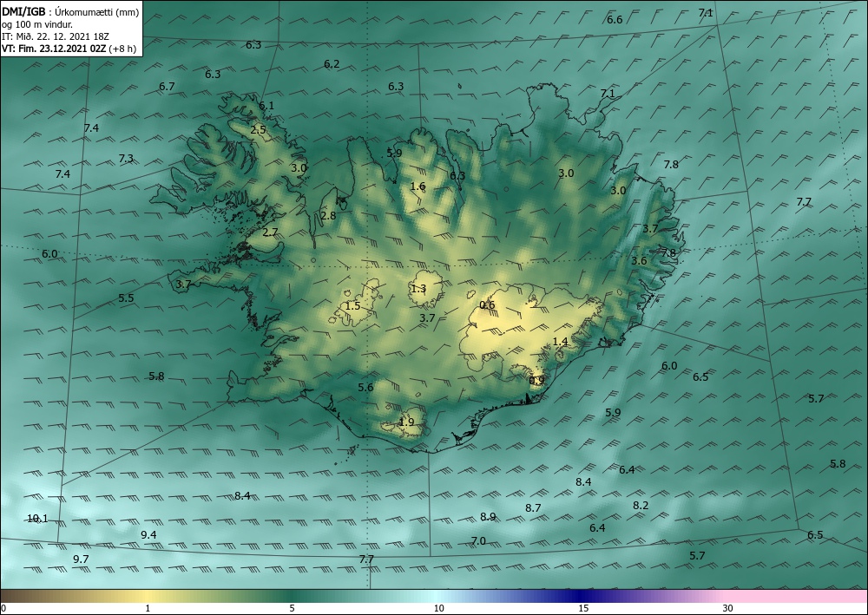Click the 8.2 value label
Screen dimensions: 868x615
pyautogui.click(x=641, y=506)
